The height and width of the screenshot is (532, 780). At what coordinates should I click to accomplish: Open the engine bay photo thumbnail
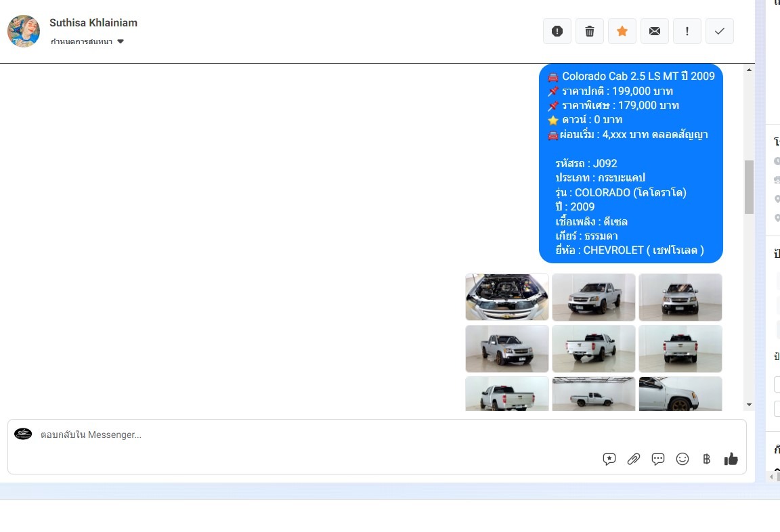click(507, 297)
